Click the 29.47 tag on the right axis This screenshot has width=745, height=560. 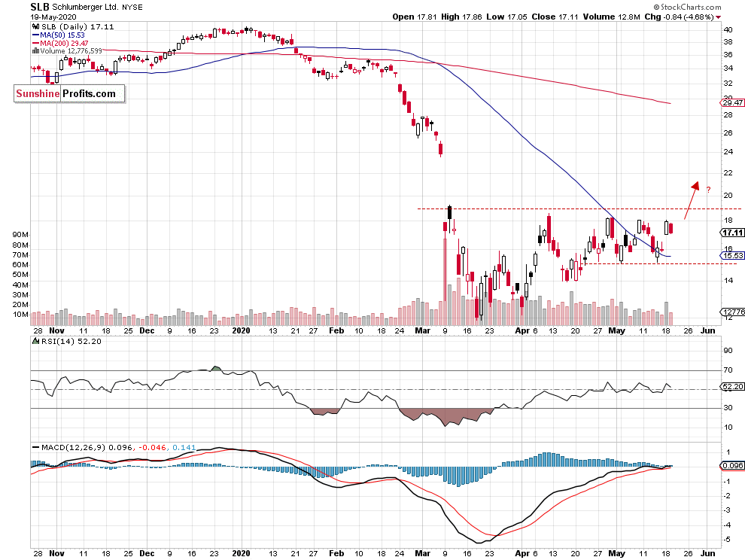point(732,102)
